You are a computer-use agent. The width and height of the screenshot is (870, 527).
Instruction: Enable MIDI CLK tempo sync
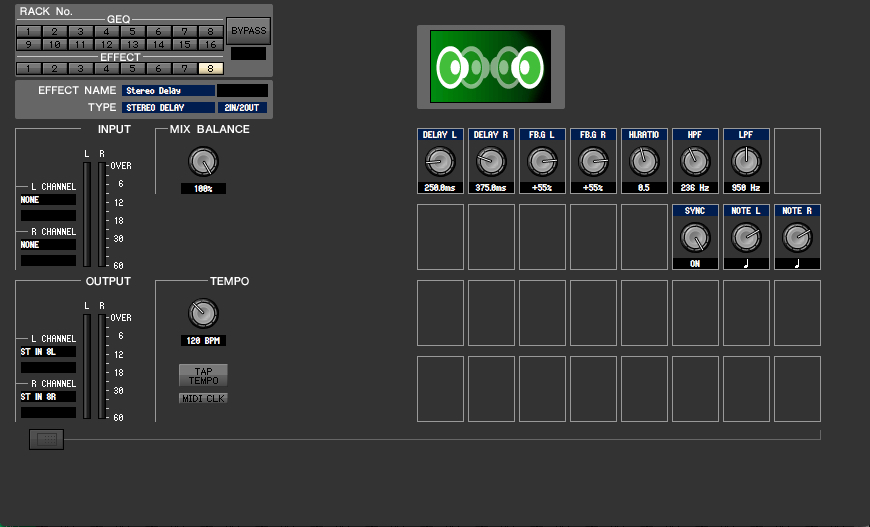coord(203,398)
